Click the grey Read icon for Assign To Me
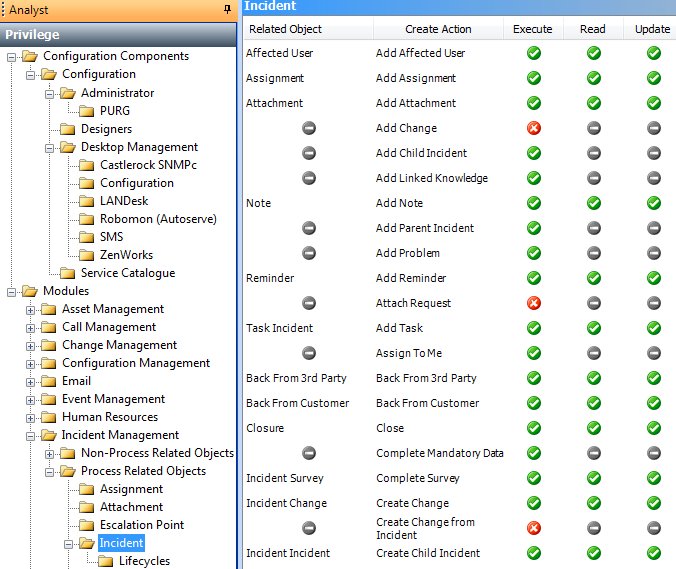 click(593, 353)
